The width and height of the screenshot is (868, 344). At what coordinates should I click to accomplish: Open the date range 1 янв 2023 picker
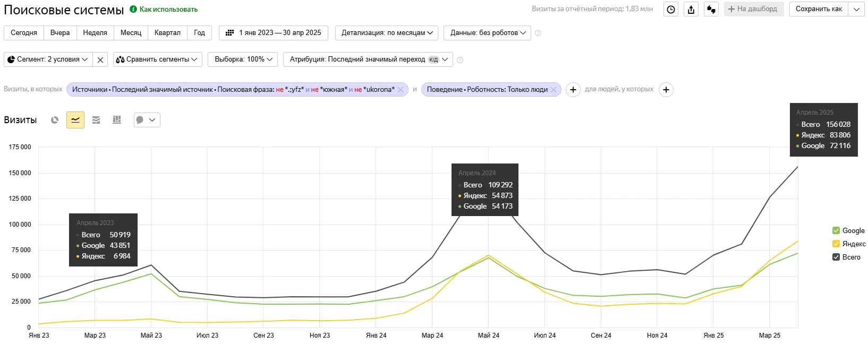point(274,33)
